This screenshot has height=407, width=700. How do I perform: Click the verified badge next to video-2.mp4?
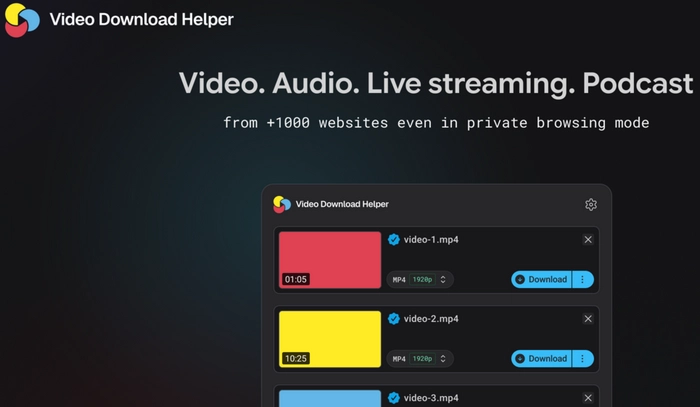click(394, 319)
